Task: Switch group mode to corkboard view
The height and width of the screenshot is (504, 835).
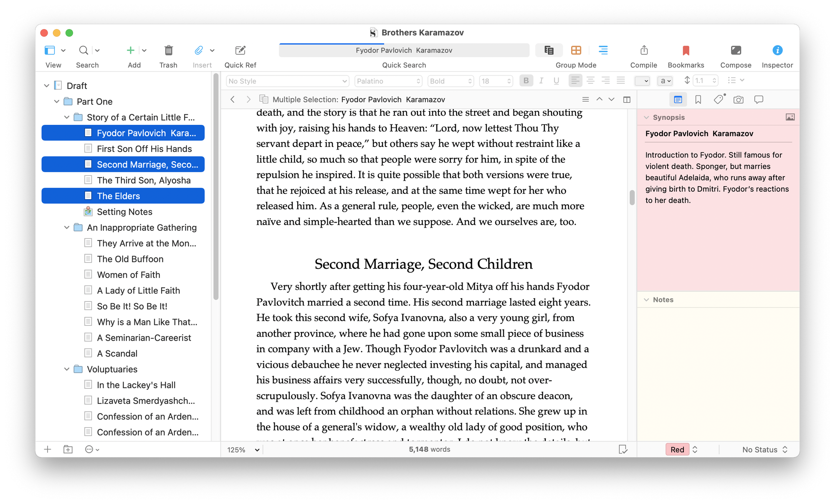Action: [576, 51]
